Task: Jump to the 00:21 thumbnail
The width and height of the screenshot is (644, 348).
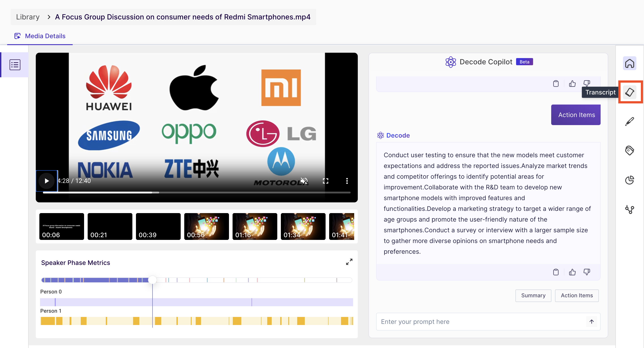Action: pyautogui.click(x=110, y=226)
